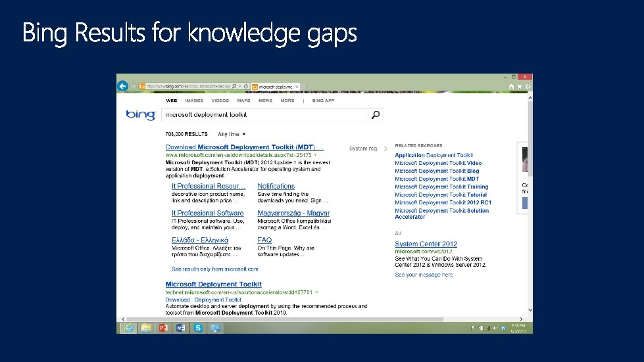Open Skype from the taskbar

point(198,328)
